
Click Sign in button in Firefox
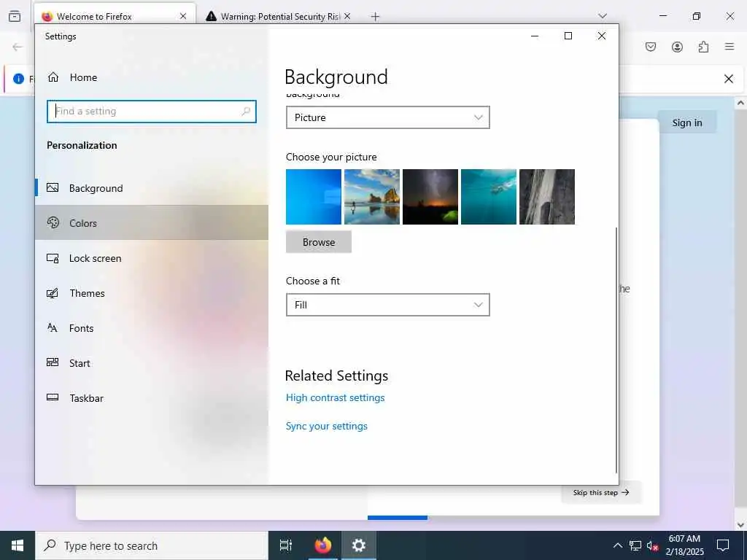click(687, 122)
